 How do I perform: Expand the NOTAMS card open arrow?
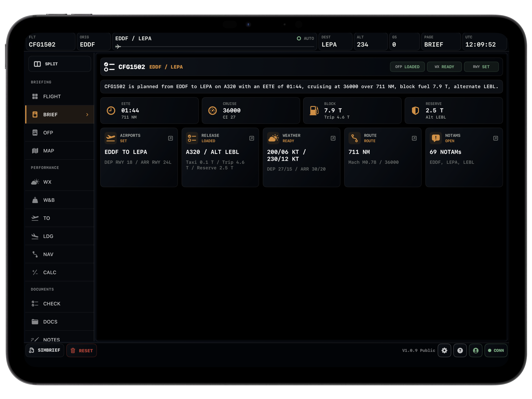pos(495,138)
